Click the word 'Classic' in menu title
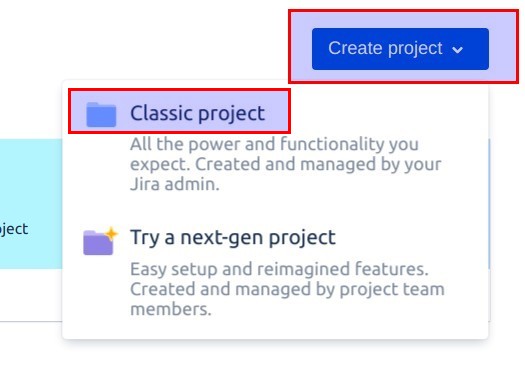The width and height of the screenshot is (525, 392). [158, 113]
